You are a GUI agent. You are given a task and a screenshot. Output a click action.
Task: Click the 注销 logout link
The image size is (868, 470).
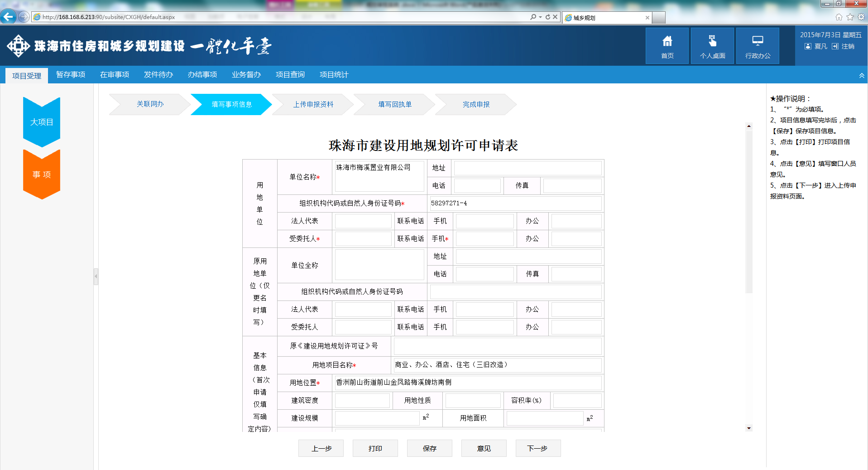pyautogui.click(x=848, y=46)
